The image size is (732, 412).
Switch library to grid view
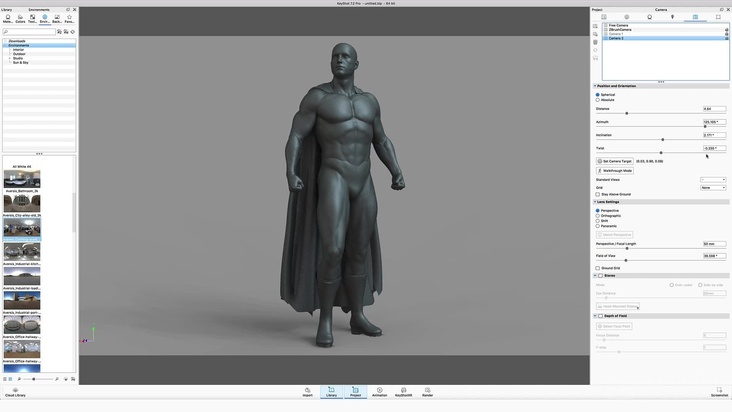pyautogui.click(x=10, y=379)
